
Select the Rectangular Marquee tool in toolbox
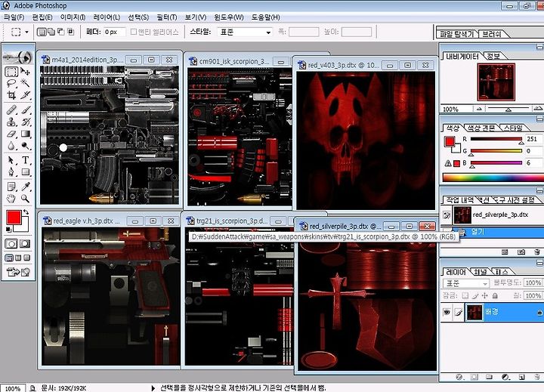click(x=11, y=72)
